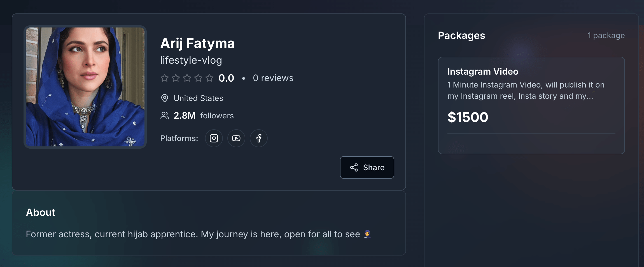The image size is (644, 267).
Task: Select the Instagram Video package title
Action: (x=483, y=72)
